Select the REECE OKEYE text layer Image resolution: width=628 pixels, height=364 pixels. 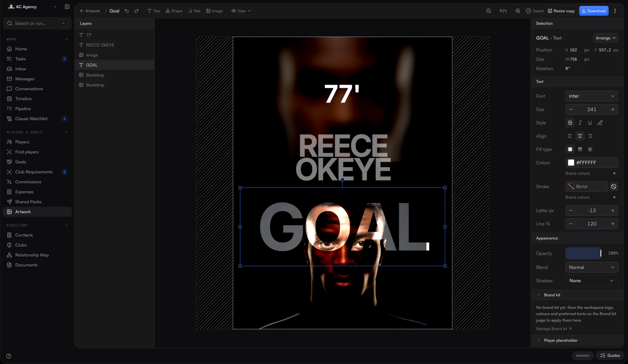tap(115, 45)
